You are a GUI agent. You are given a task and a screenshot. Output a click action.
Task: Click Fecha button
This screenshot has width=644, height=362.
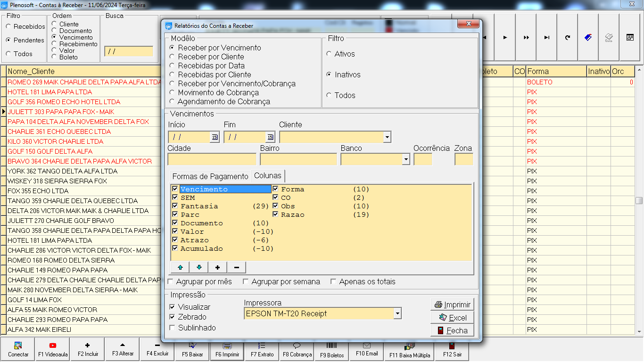[452, 330]
